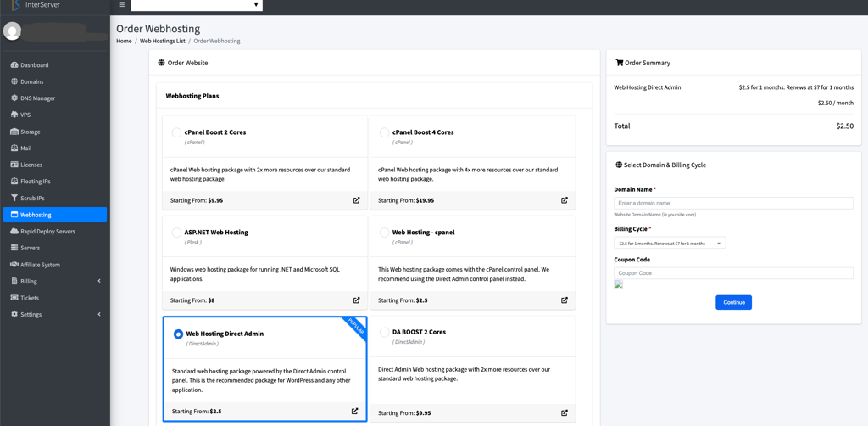This screenshot has height=426, width=868.
Task: Click the Domain Name input field
Action: [x=733, y=204]
